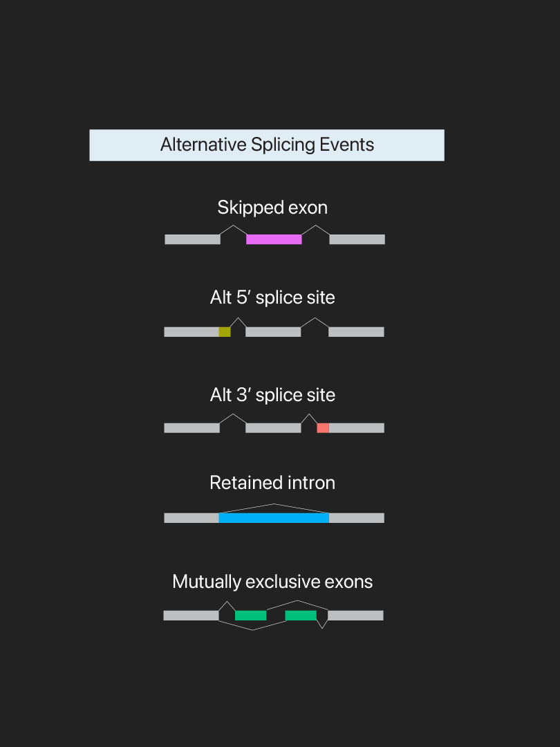Select the leftmost gray exon under Alt 3′

pyautogui.click(x=192, y=428)
